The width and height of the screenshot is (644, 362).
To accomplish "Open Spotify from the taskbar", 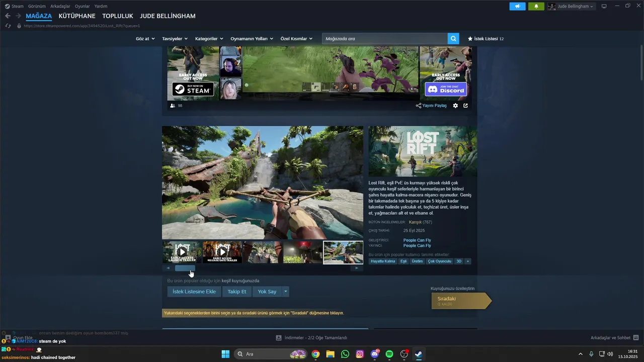I will [x=389, y=354].
